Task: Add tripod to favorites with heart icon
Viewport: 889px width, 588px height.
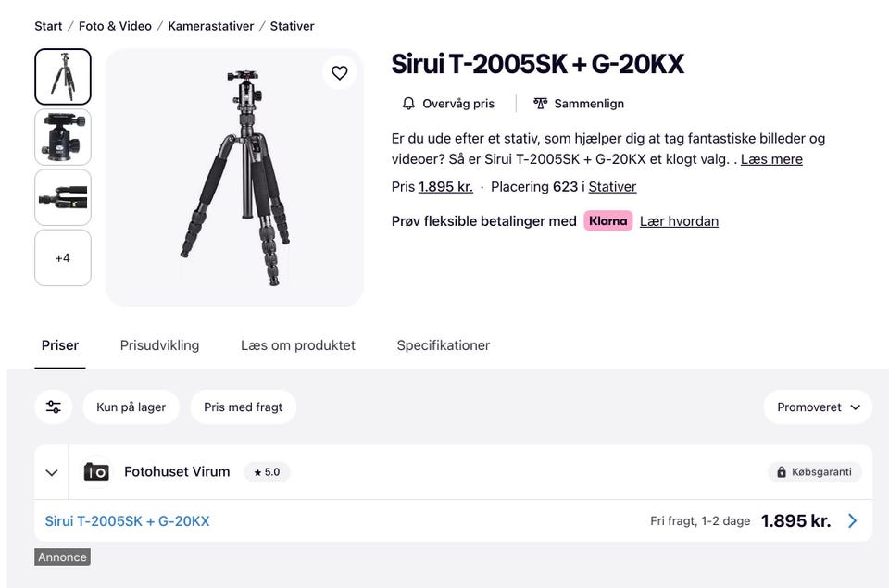Action: point(340,73)
